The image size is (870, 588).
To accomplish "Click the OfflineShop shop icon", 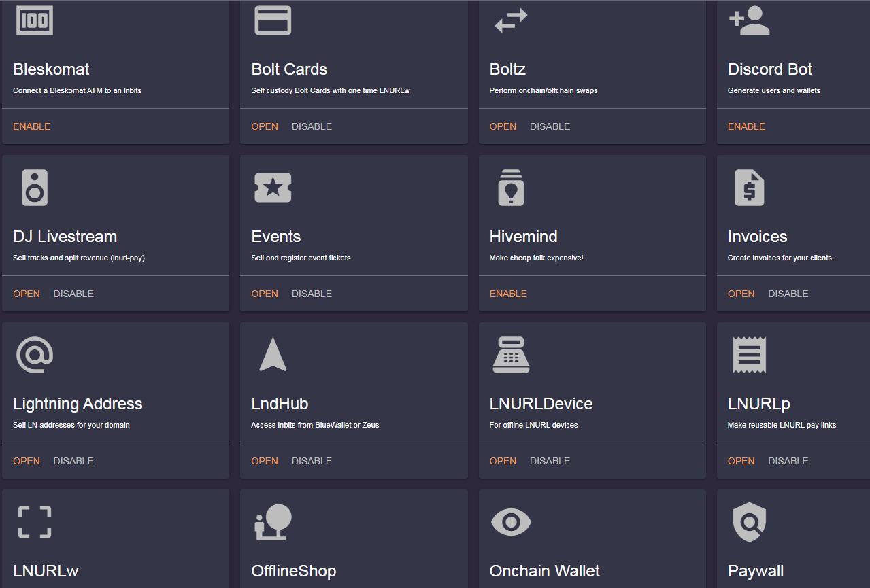I will click(273, 522).
